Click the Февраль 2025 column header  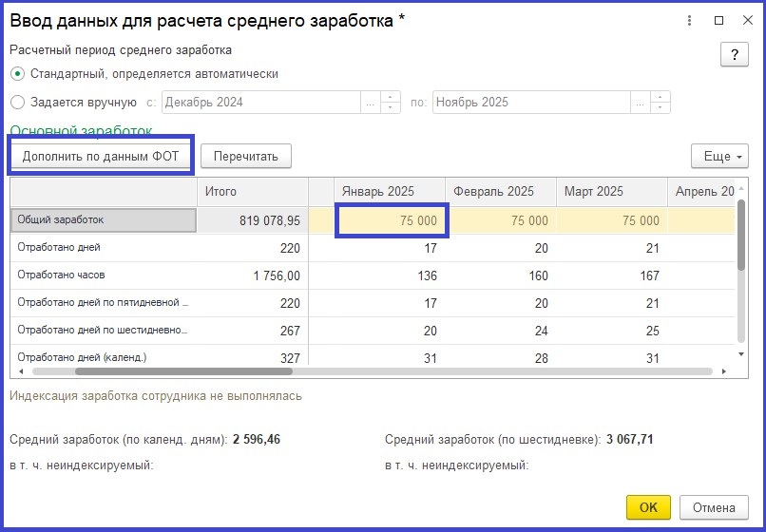[x=500, y=191]
